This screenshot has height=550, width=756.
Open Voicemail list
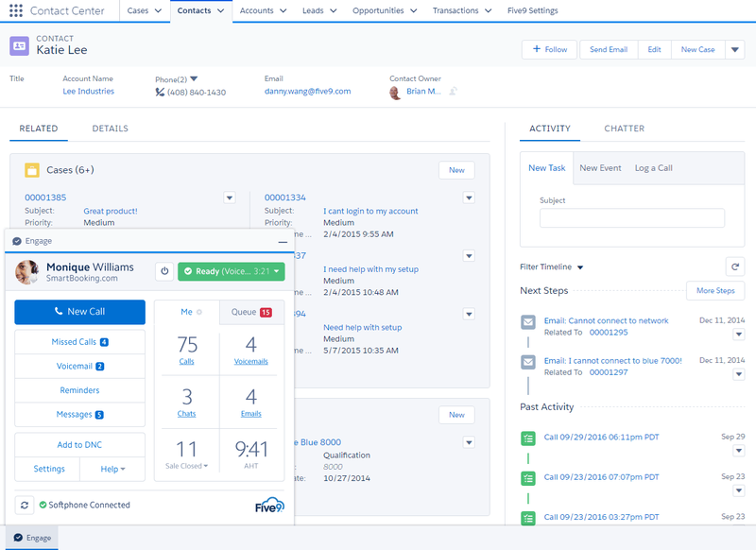click(79, 367)
